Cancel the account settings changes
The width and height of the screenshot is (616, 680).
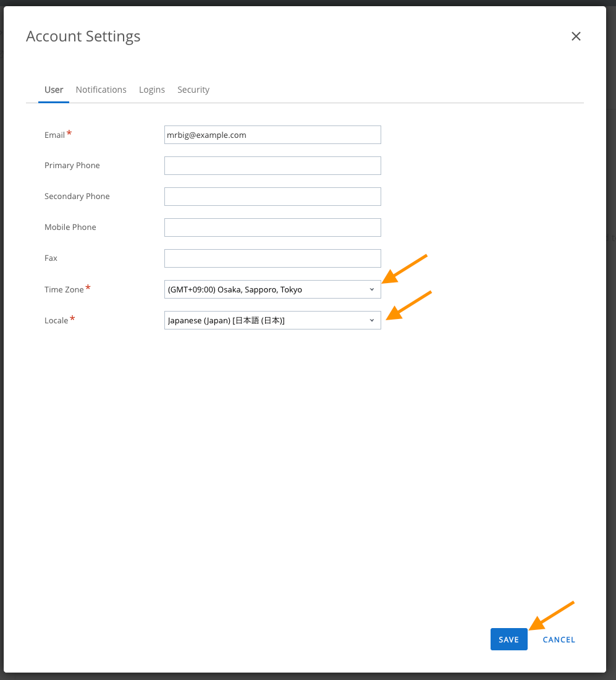[x=559, y=640]
